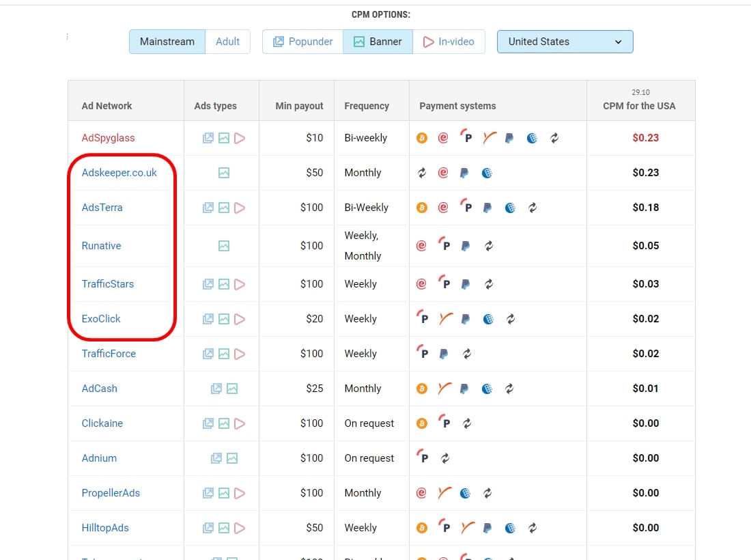Open the AdSpyglass network link

109,138
